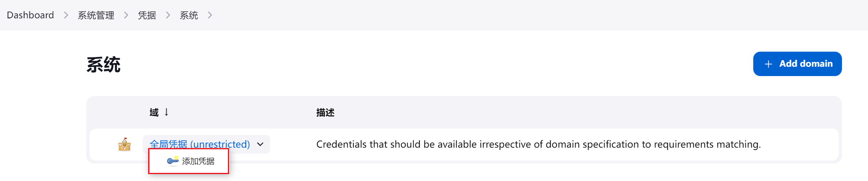Click the castle icon for global credentials domain
868x181 pixels.
tap(125, 144)
